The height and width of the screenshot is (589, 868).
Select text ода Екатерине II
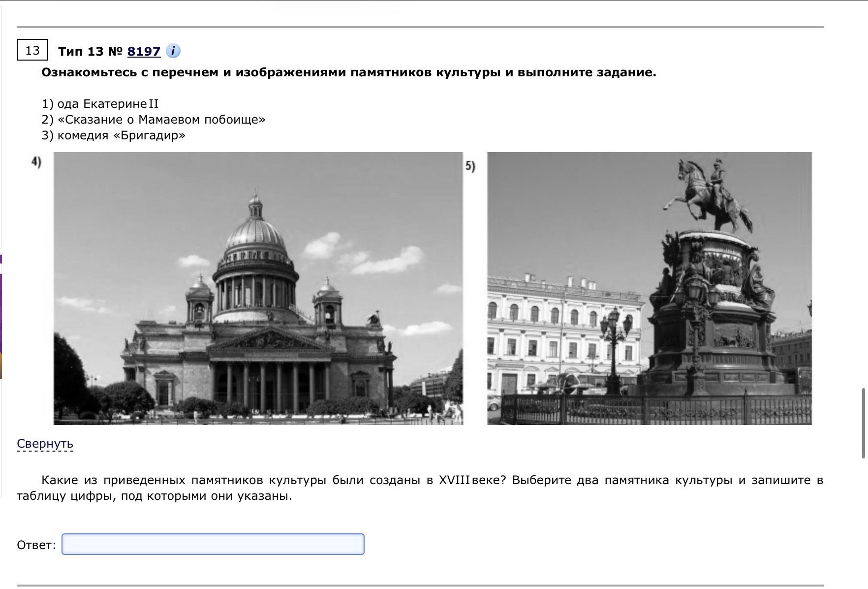click(108, 104)
